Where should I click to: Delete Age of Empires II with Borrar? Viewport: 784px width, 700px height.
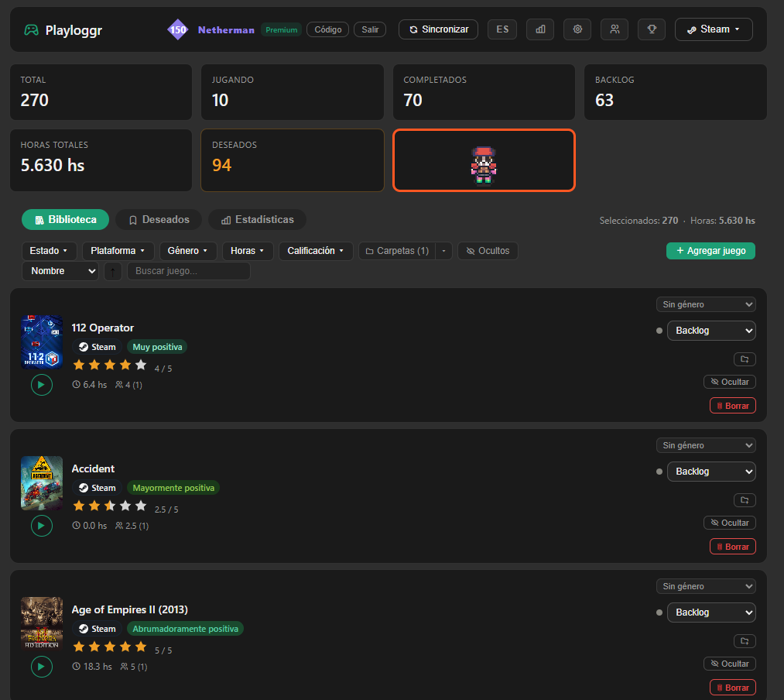coord(732,688)
